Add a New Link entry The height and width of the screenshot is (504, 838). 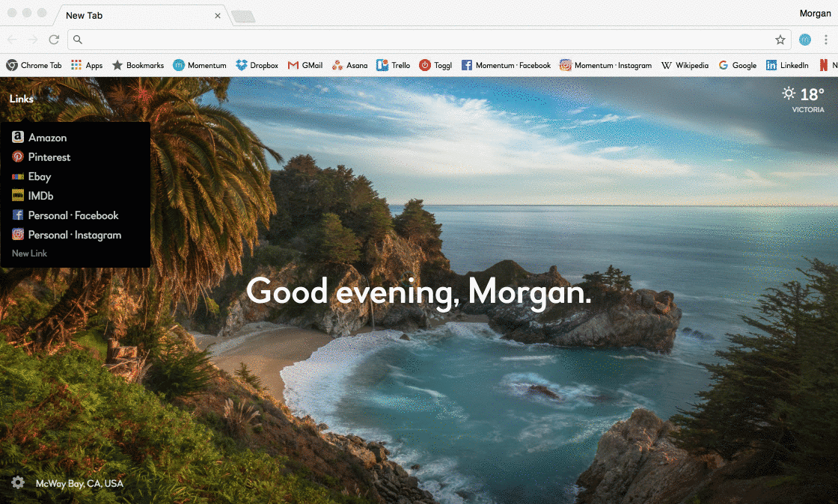(29, 253)
